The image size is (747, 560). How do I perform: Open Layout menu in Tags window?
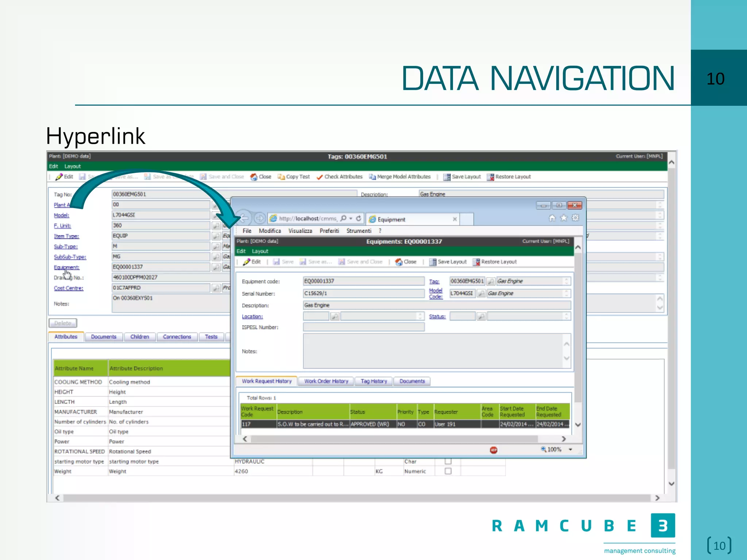coord(72,166)
